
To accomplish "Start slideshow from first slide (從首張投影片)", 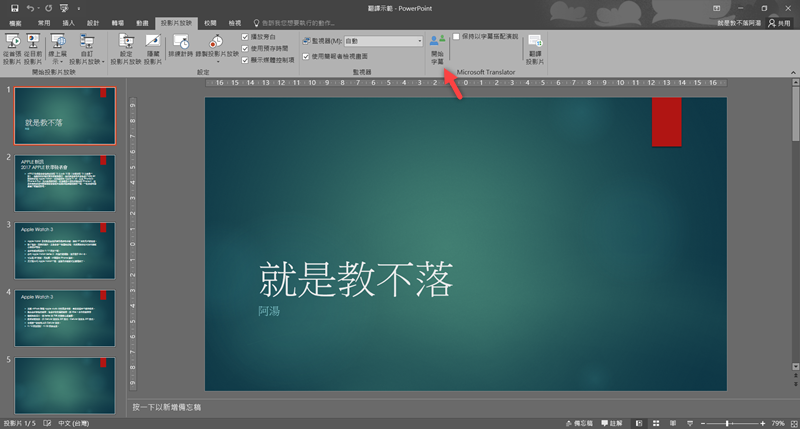I will tap(12, 49).
